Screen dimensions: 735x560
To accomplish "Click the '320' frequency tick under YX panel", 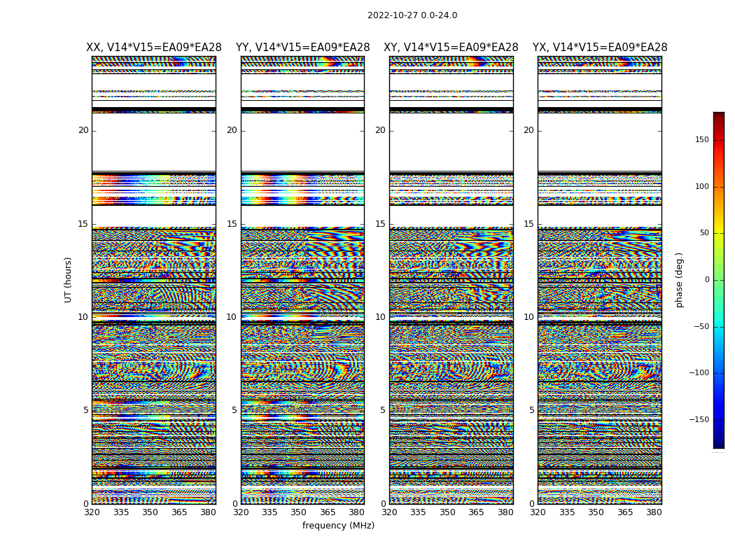I will coord(538,512).
